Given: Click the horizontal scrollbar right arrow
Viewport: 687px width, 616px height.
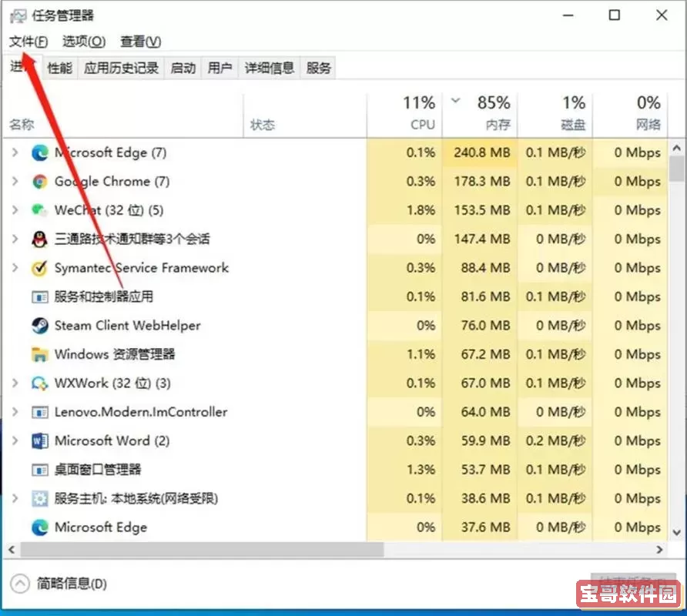Looking at the screenshot, I should pos(659,550).
